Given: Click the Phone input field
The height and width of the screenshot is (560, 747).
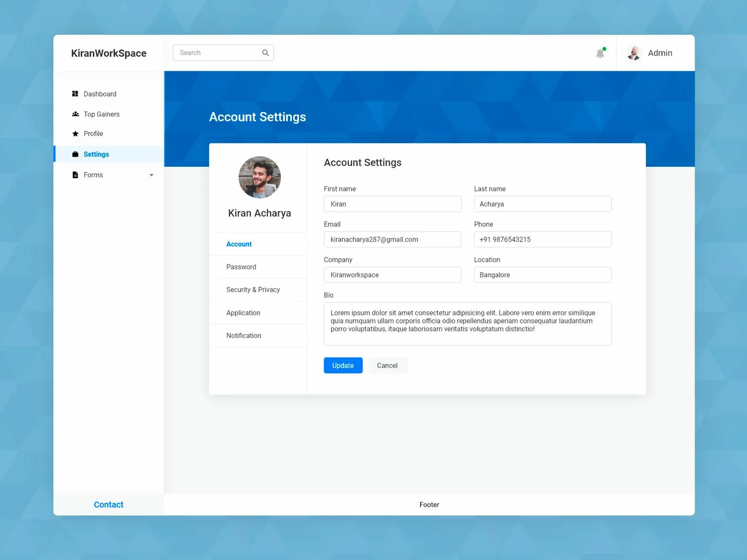Looking at the screenshot, I should point(543,239).
